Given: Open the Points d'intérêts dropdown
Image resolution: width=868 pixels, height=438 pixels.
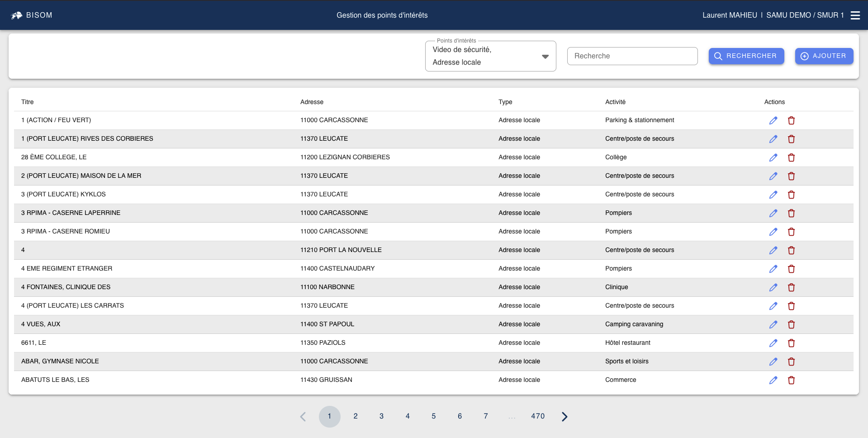Looking at the screenshot, I should pos(490,56).
